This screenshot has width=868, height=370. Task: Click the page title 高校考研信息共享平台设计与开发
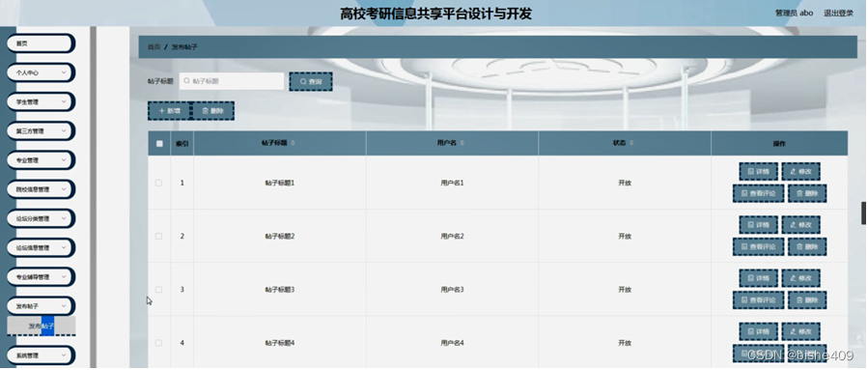(x=435, y=14)
